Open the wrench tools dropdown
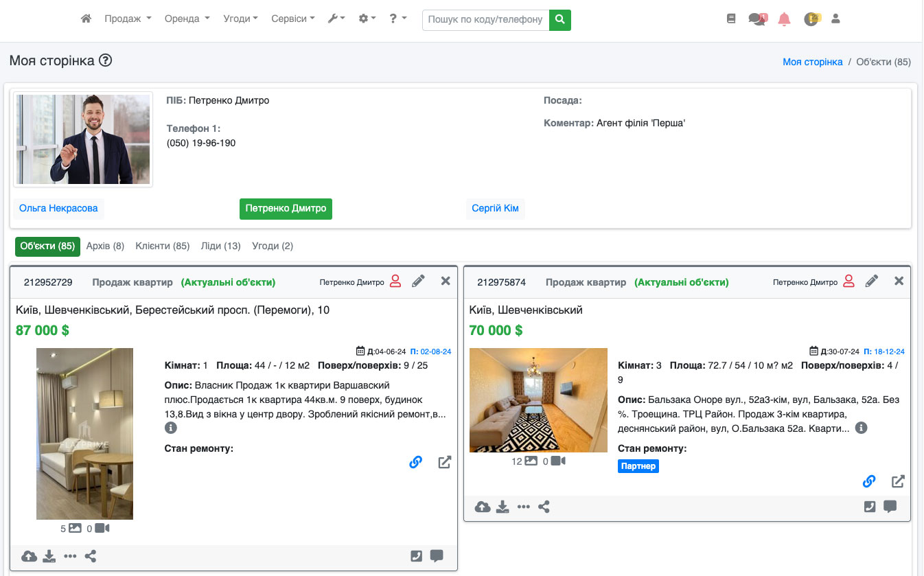 (x=336, y=19)
